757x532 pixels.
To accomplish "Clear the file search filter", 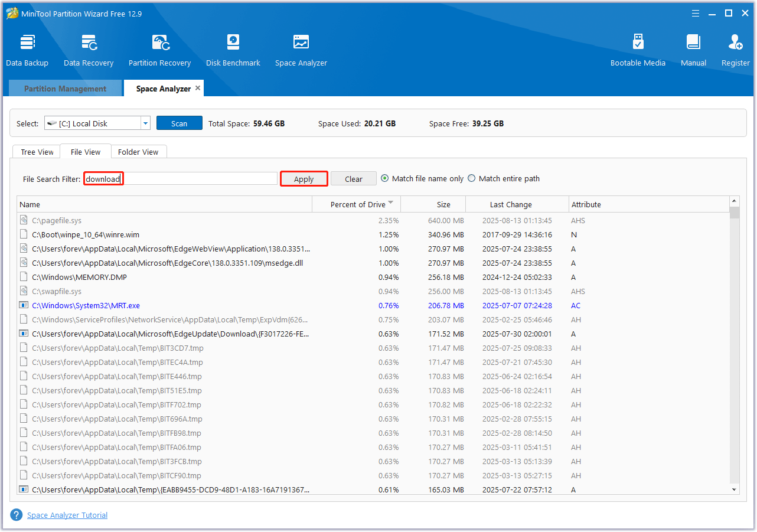I will click(x=354, y=179).
